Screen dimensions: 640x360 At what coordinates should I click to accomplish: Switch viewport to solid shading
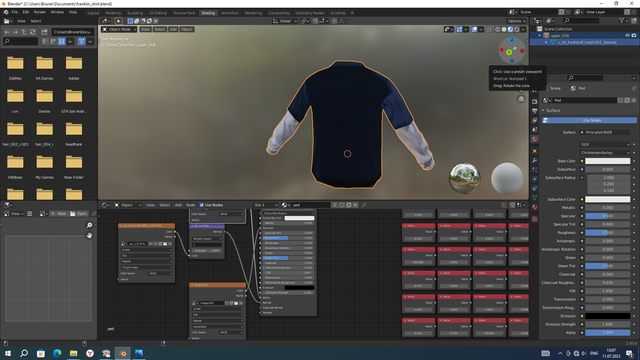[x=504, y=29]
